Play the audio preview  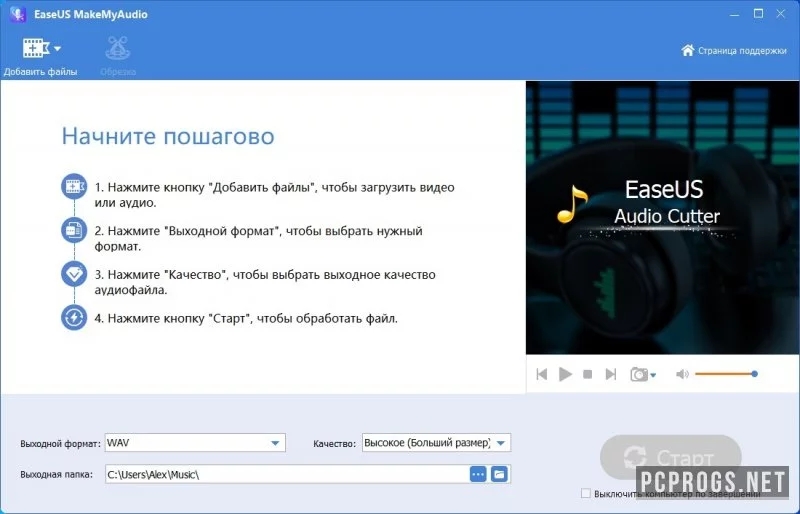tap(565, 374)
